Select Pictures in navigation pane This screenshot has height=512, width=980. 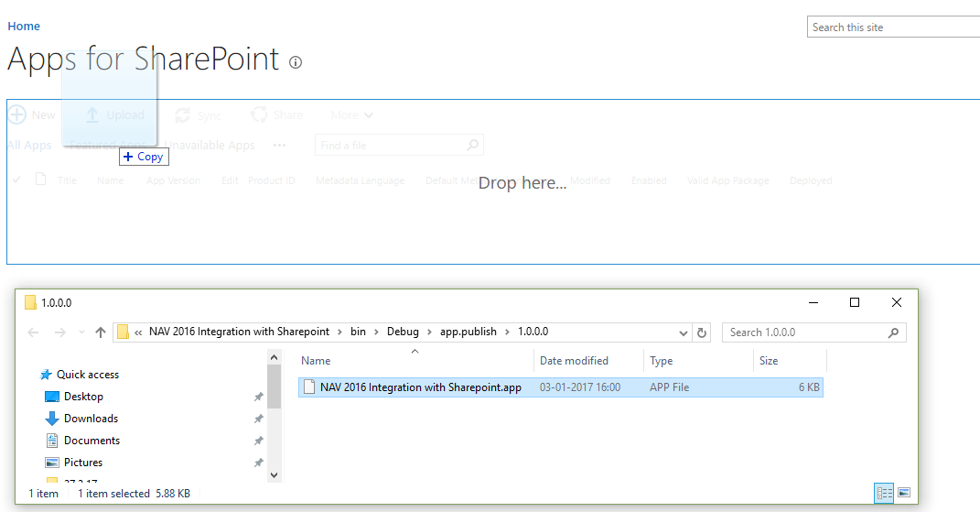[83, 462]
